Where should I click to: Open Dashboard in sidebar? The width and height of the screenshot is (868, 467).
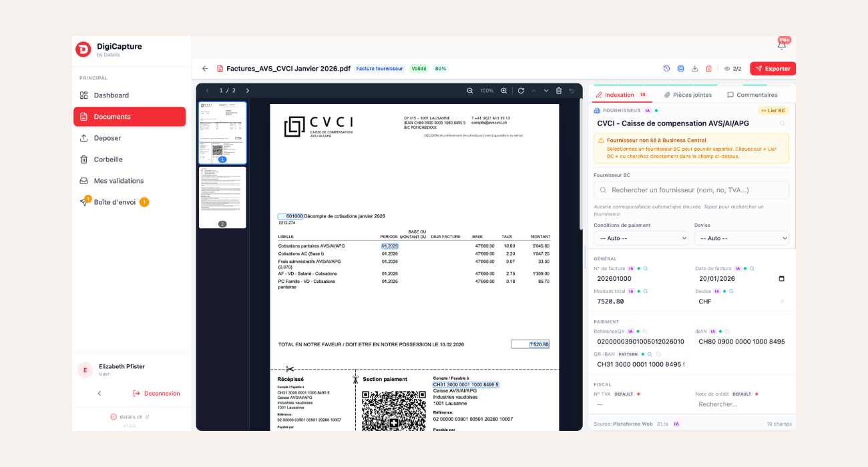click(x=130, y=95)
